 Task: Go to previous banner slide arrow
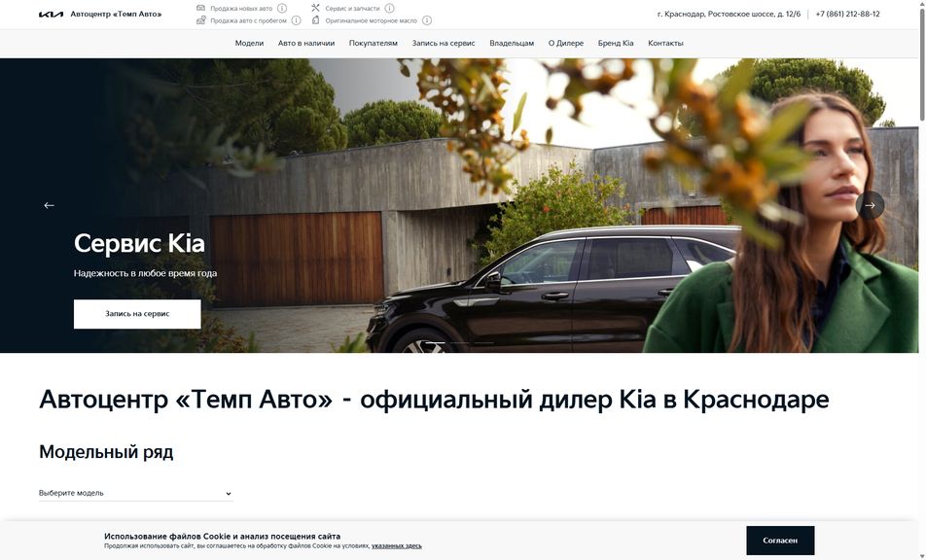pos(49,205)
